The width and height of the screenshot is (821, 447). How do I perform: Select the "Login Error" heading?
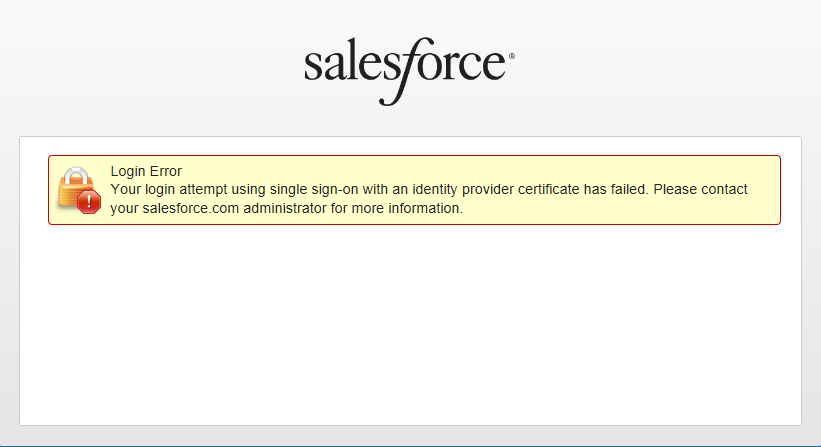point(146,171)
